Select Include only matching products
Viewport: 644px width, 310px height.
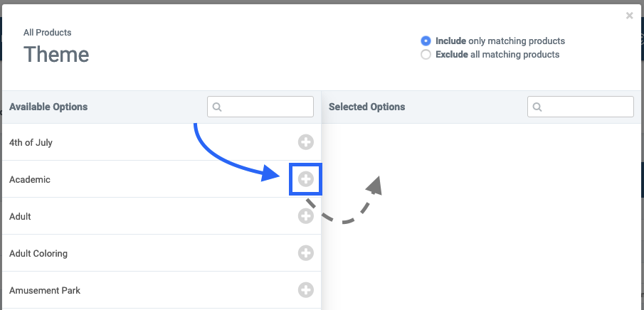tap(426, 41)
